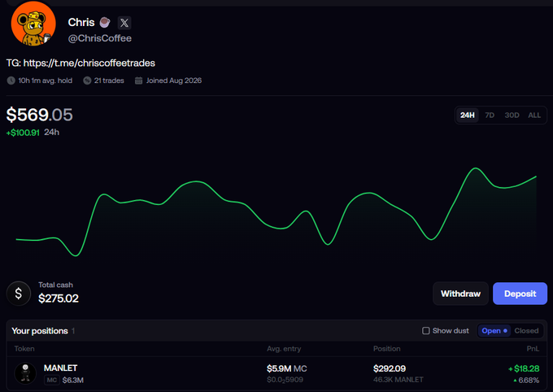Click the 6.68% PnL percentage
Screen dimensions: 553x392
[526, 381]
